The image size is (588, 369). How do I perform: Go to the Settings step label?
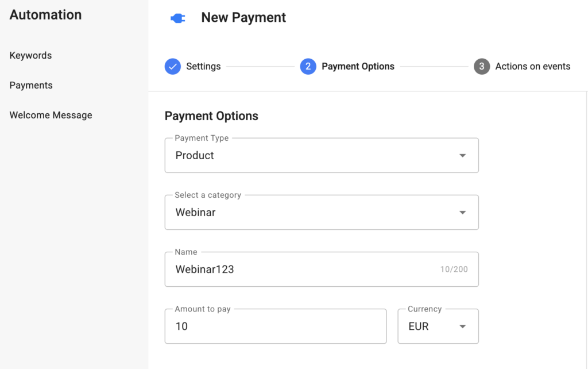(203, 67)
